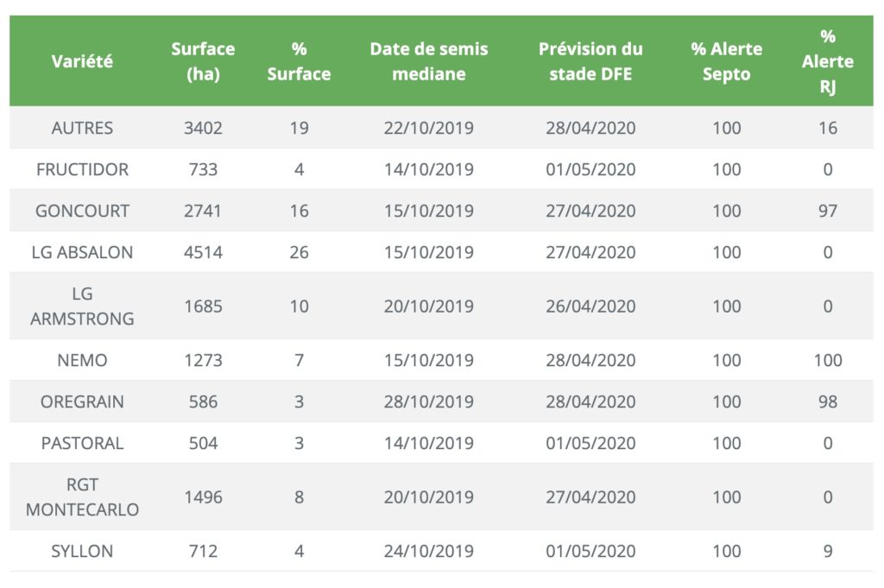Click the NEMO variety name

pyautogui.click(x=82, y=360)
